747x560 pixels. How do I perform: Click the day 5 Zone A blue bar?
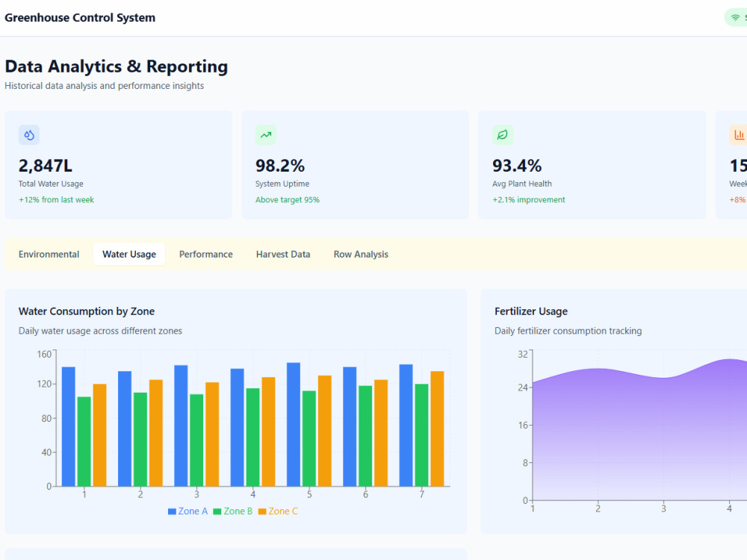[x=294, y=425]
